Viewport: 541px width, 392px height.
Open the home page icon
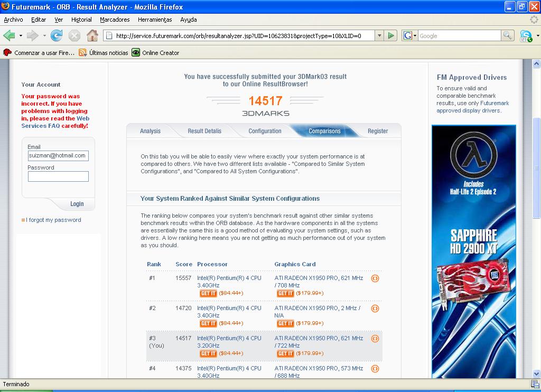tap(92, 35)
